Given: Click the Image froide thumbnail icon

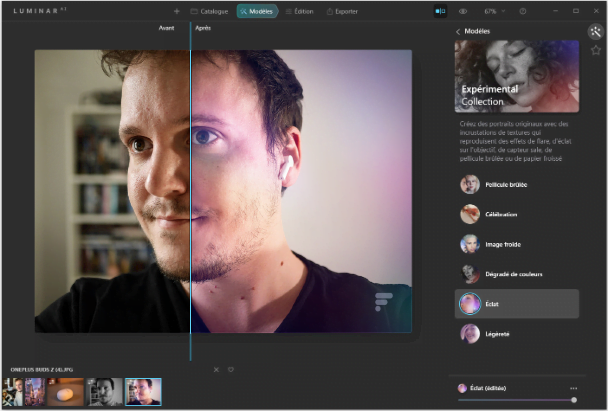Looking at the screenshot, I should click(470, 244).
